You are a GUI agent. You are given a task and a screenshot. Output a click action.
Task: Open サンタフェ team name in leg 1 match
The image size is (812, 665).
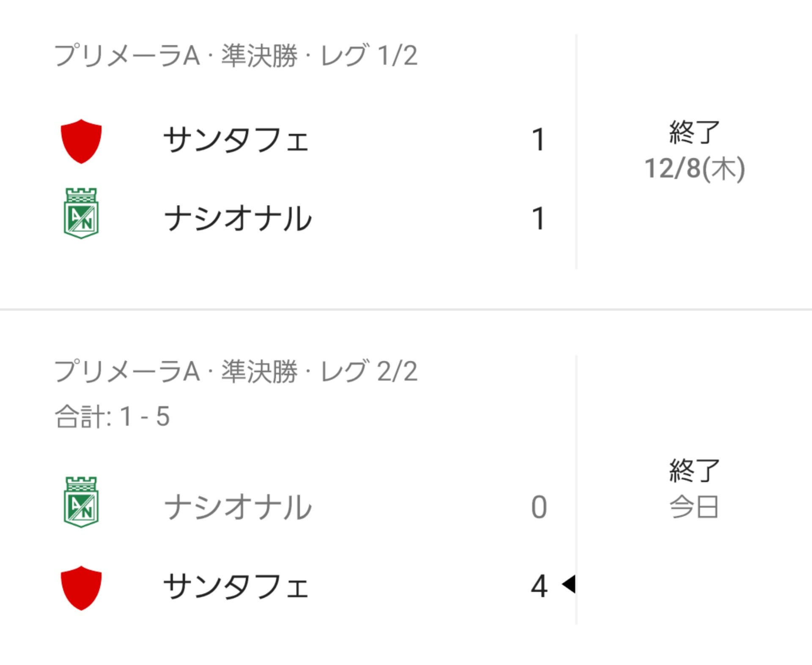click(x=236, y=140)
